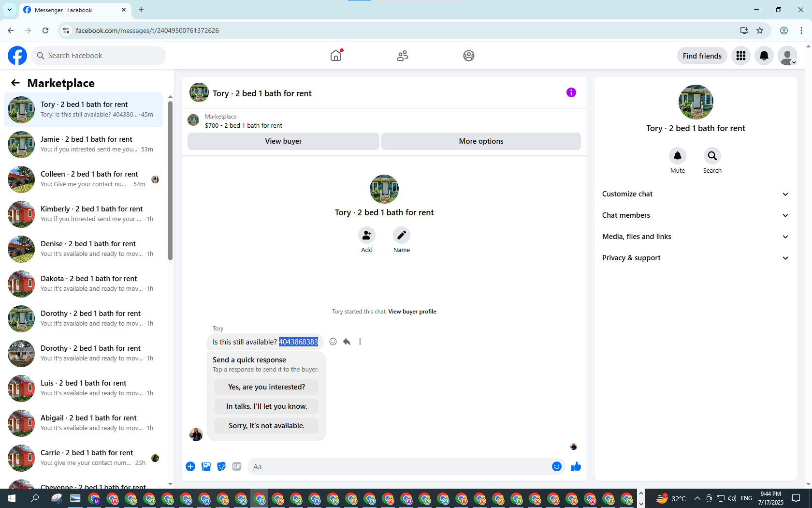Screen dimensions: 812x508
Task: Expand Chat members section
Action: click(696, 215)
